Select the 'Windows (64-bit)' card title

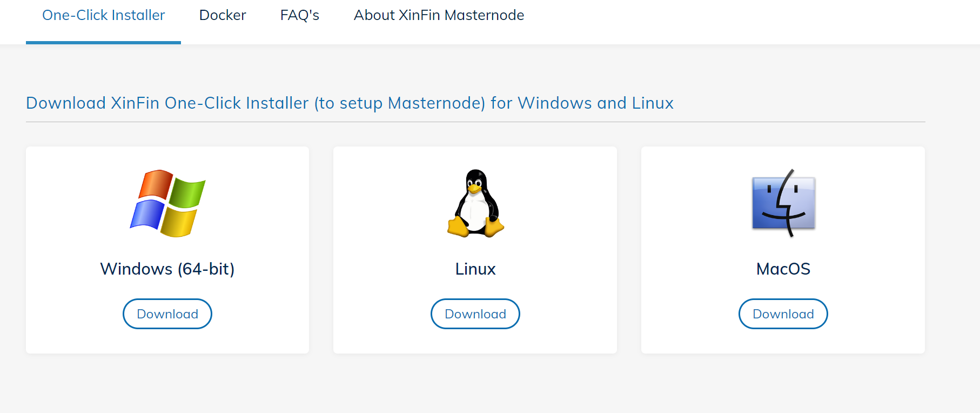[167, 269]
